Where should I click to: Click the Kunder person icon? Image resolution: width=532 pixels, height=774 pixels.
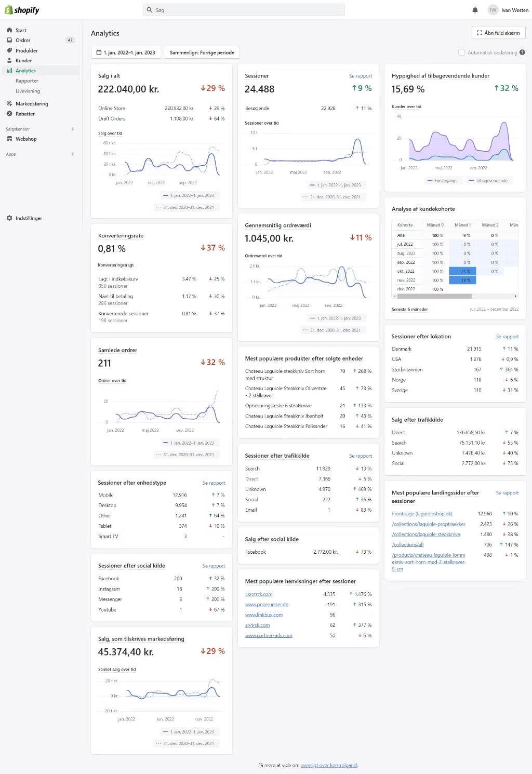click(x=9, y=60)
